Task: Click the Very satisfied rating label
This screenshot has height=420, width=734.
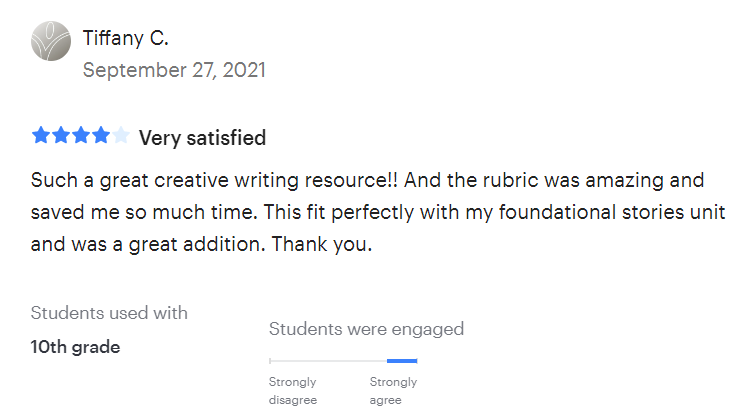Action: pos(202,138)
